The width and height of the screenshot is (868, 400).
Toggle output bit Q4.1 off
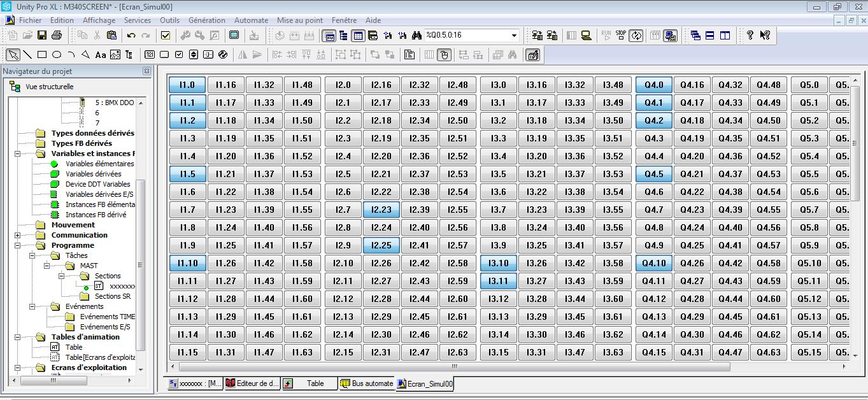pos(653,103)
